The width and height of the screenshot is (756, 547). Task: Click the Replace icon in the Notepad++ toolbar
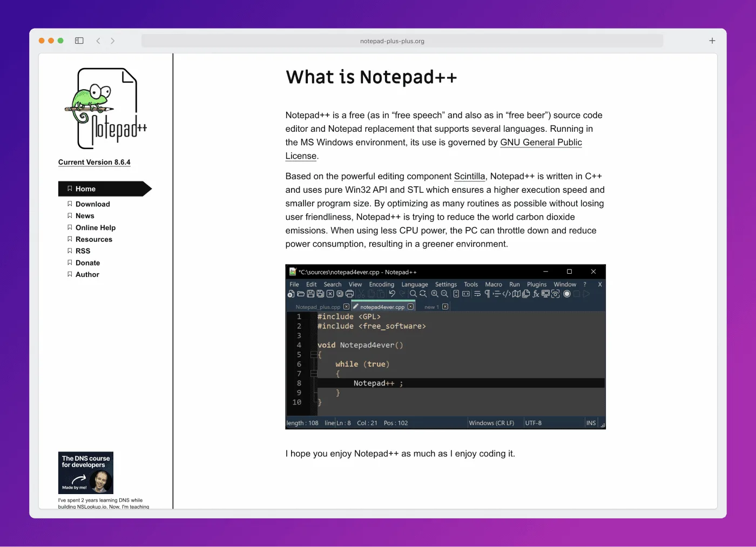click(423, 294)
